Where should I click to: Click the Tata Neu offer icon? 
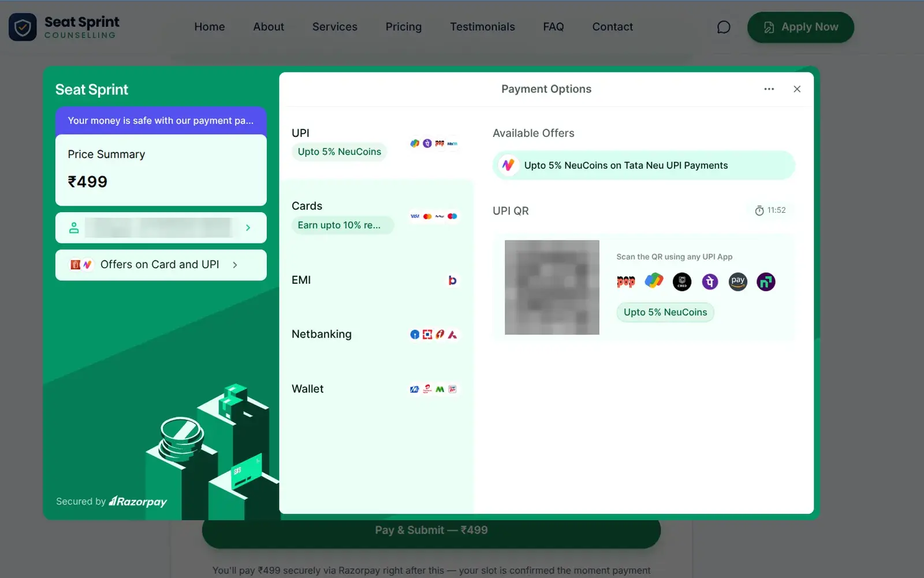point(508,165)
